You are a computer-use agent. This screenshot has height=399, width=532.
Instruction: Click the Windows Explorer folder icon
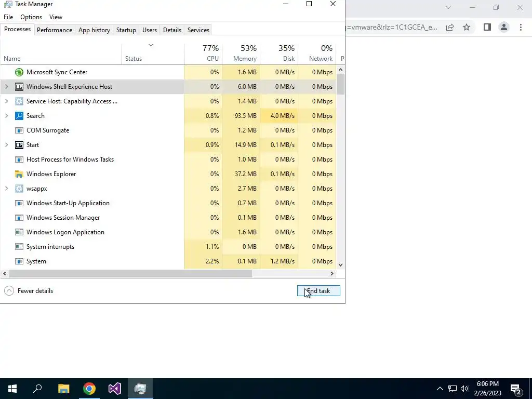[19, 174]
